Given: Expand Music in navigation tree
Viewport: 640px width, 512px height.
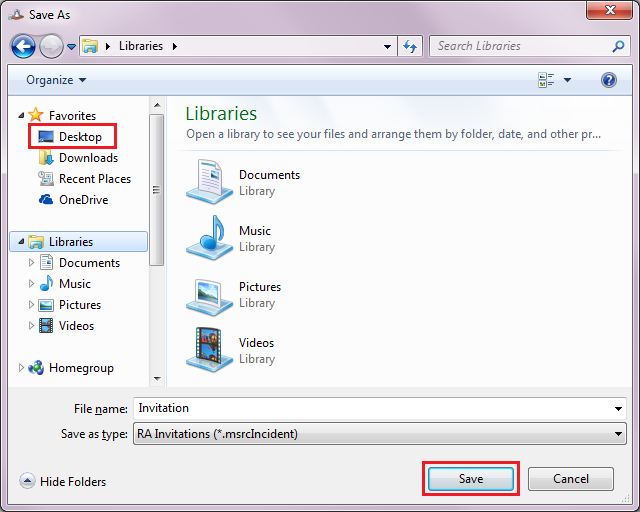Looking at the screenshot, I should (31, 283).
